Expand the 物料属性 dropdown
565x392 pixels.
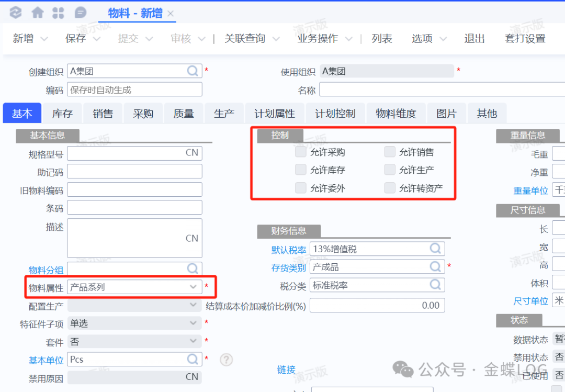[x=193, y=287]
